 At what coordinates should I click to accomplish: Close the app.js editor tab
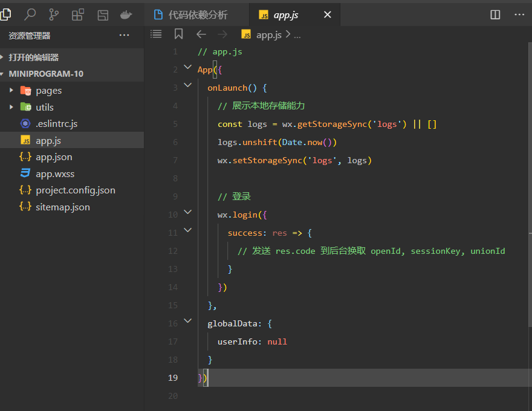pos(328,15)
